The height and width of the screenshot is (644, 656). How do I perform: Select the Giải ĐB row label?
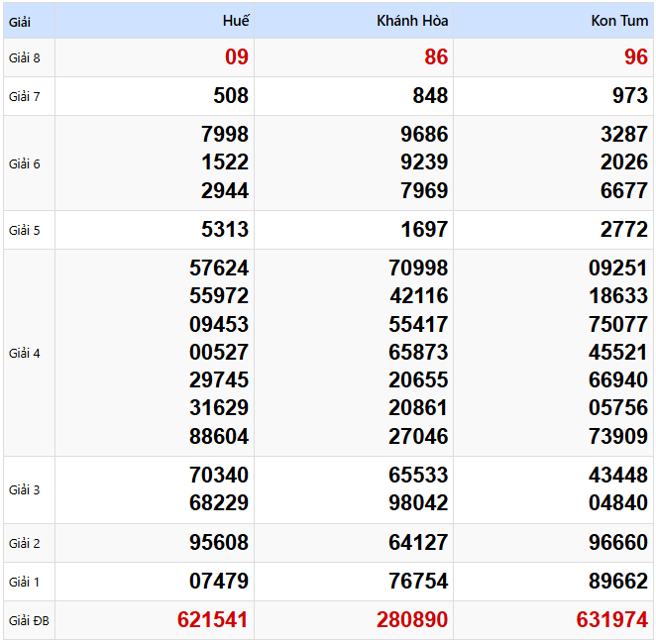coord(28,621)
